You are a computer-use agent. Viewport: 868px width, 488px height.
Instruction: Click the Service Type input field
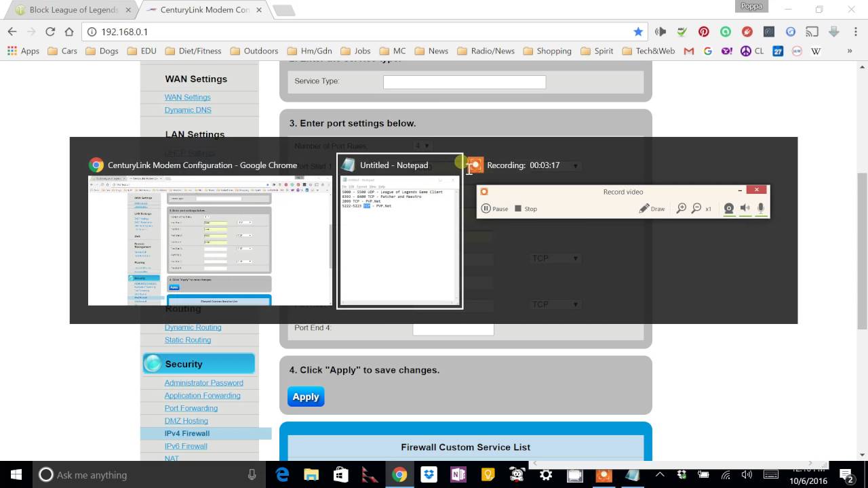point(465,81)
